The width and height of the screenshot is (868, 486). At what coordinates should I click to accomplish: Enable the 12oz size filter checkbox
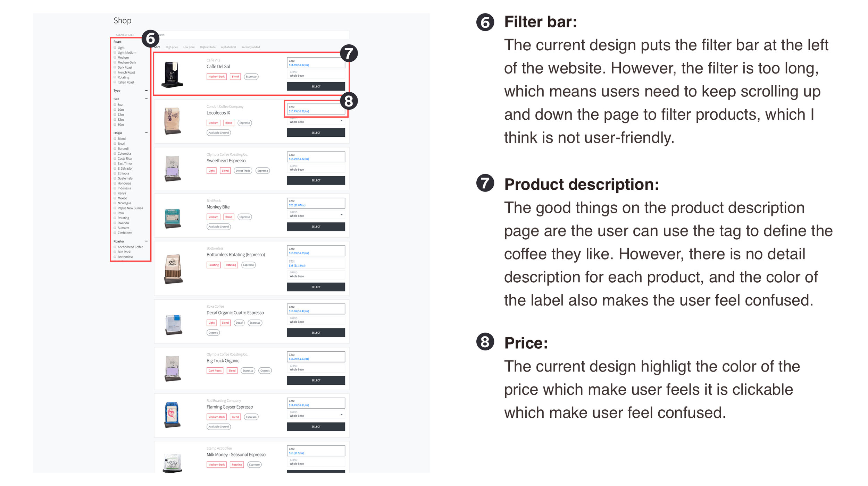pos(115,114)
